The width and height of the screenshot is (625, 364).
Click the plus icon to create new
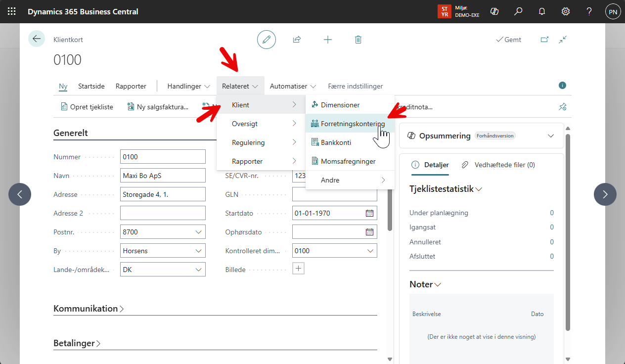point(327,40)
